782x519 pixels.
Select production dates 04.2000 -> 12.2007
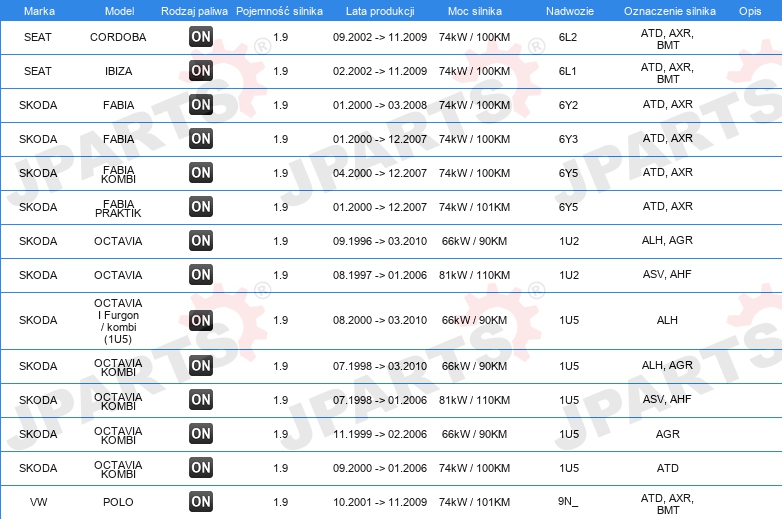coord(380,173)
